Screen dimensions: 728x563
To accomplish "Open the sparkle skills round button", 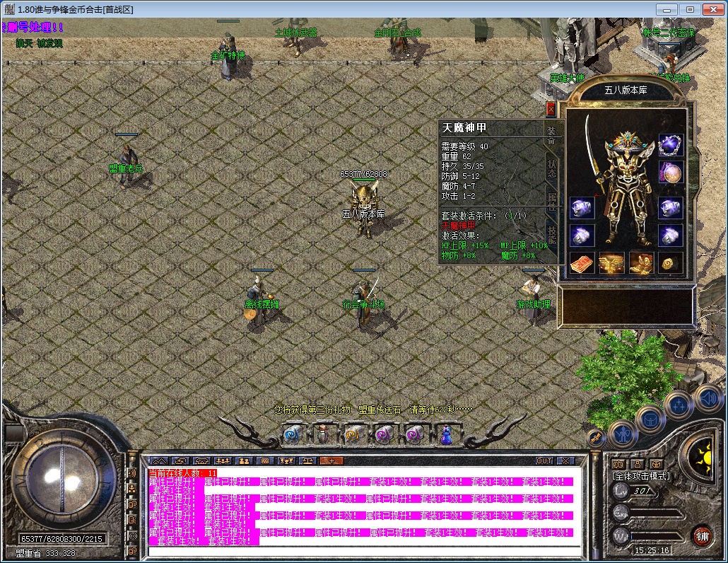I will click(x=679, y=405).
